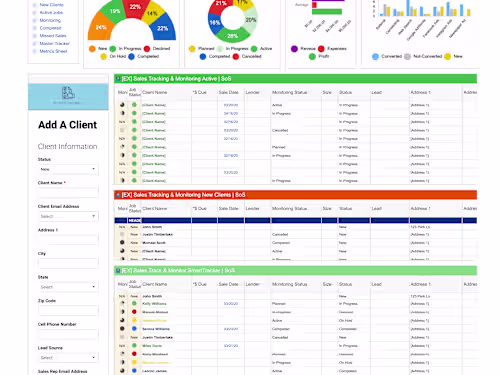Open the Status dropdown showing New
500x375 pixels.
point(68,169)
